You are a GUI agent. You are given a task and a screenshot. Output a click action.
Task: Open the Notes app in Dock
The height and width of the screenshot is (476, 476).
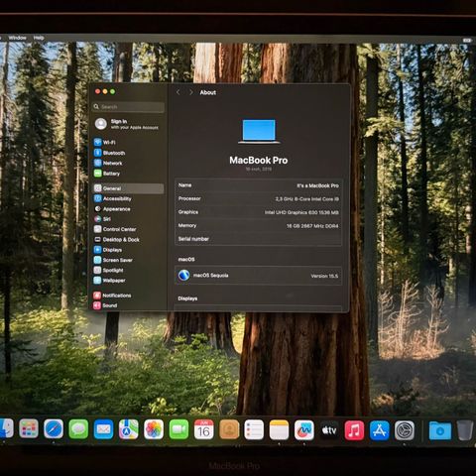pyautogui.click(x=279, y=429)
